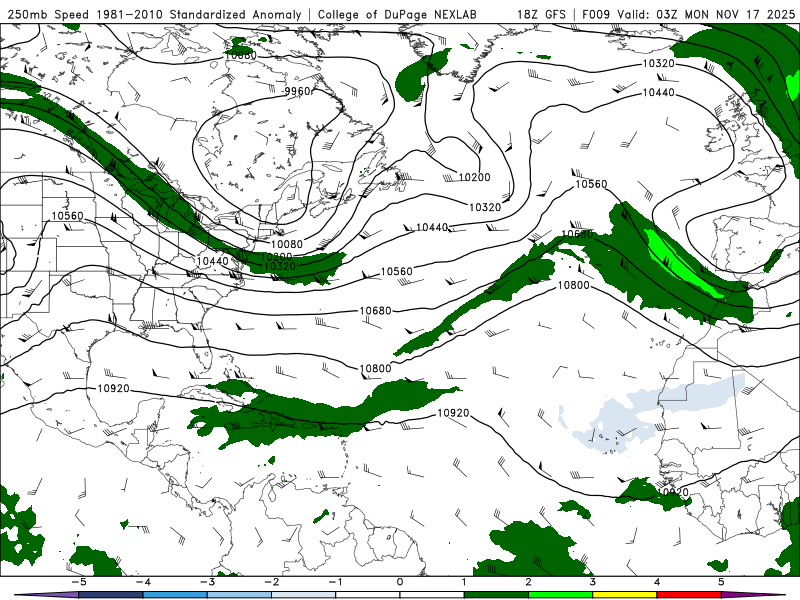
Task: Click the 10080 contour label near Baffin Island
Action: (x=240, y=55)
